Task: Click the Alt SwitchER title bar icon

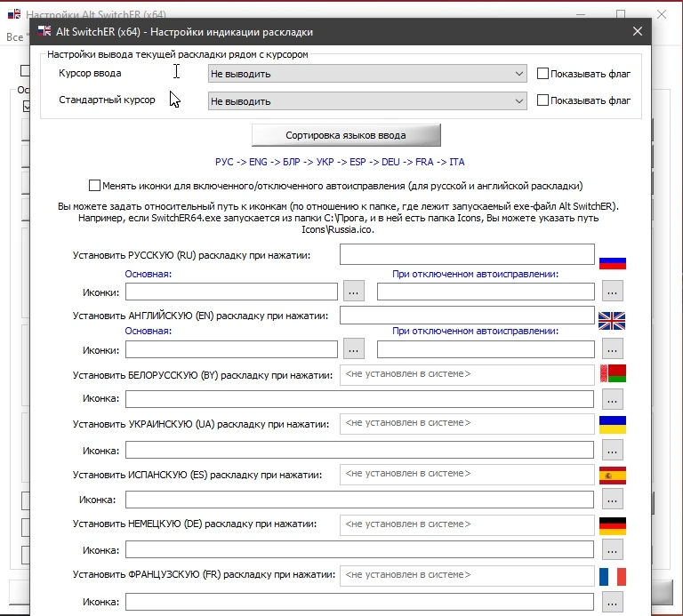Action: click(44, 31)
